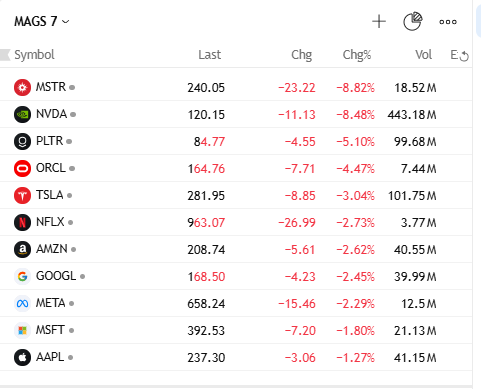Select the PLTR row
This screenshot has width=481, height=389.
click(x=236, y=141)
